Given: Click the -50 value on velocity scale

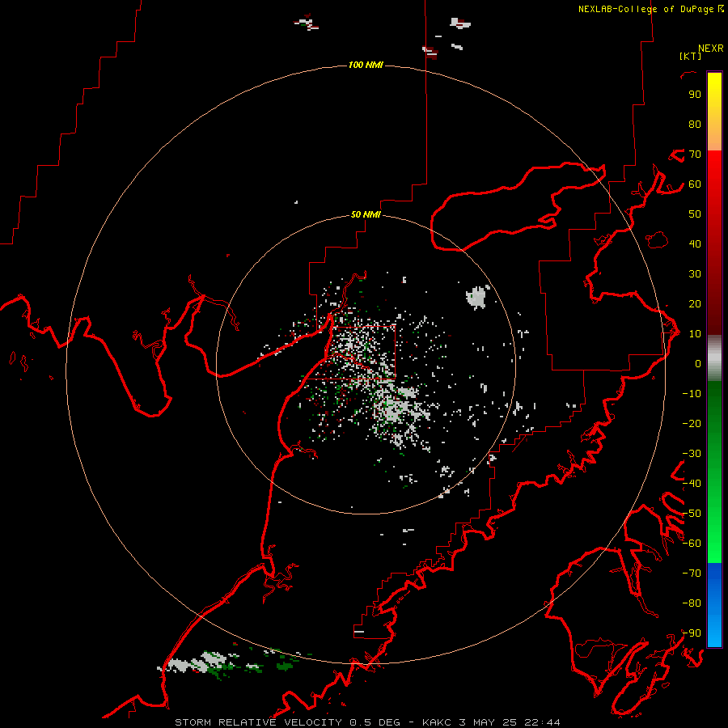Looking at the screenshot, I should [x=692, y=514].
